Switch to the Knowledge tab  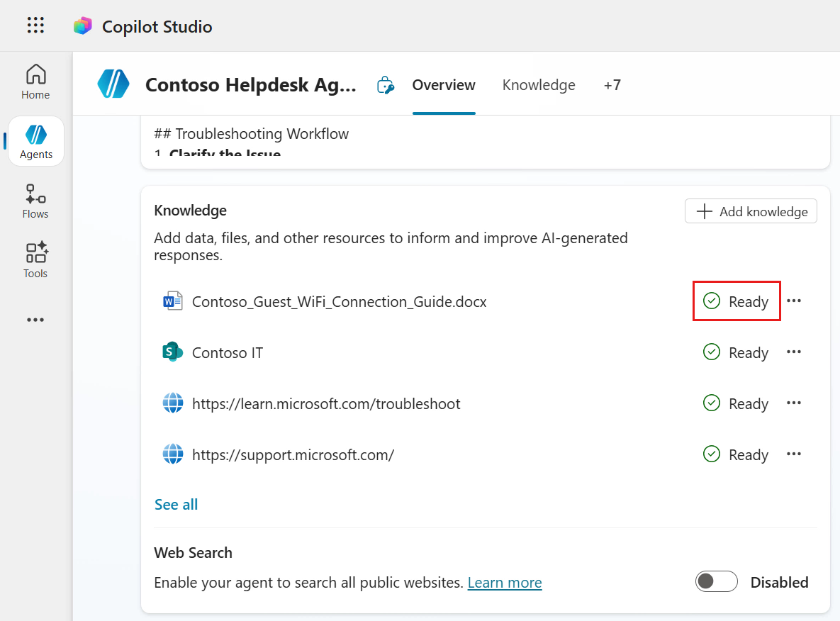click(x=539, y=85)
